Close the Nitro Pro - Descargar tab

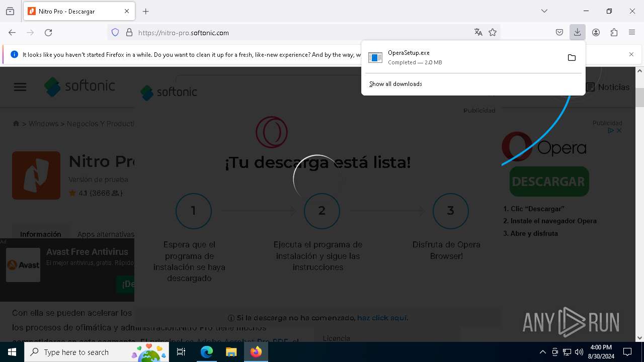click(x=127, y=11)
